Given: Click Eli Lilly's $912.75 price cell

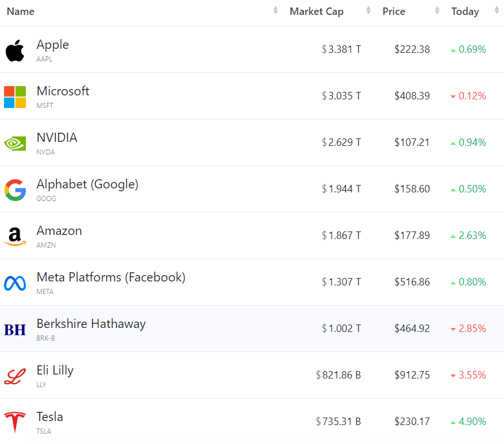Looking at the screenshot, I should (x=412, y=375).
